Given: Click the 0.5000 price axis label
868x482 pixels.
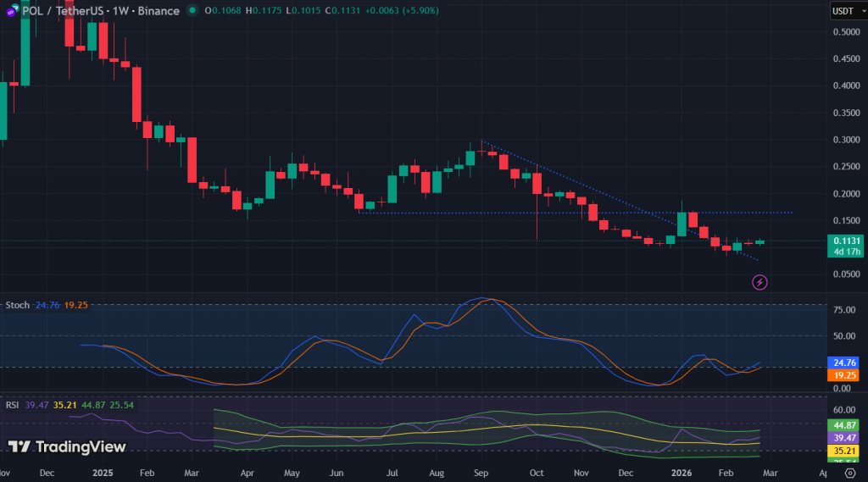Looking at the screenshot, I should (x=844, y=32).
